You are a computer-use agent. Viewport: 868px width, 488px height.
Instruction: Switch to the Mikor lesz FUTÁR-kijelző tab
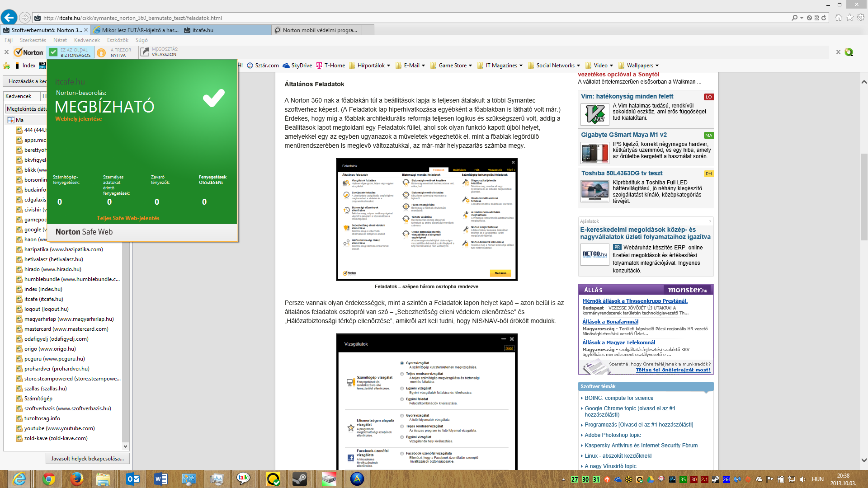[136, 30]
